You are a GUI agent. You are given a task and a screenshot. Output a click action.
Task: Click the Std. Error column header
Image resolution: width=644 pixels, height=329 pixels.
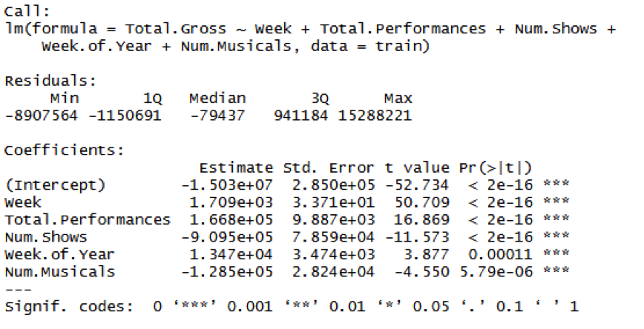(x=329, y=167)
